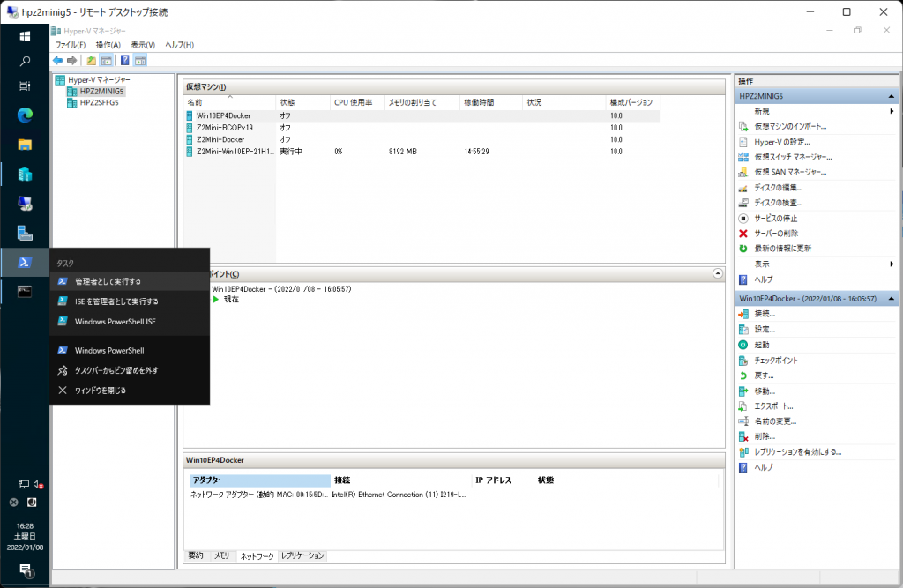
Task: Click 戻す revert action
Action: coord(765,376)
